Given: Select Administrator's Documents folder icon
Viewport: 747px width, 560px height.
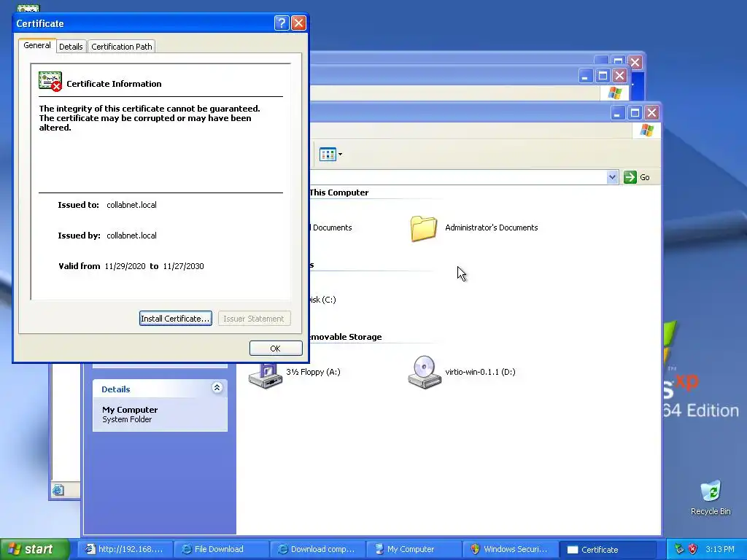Looking at the screenshot, I should pos(424,228).
